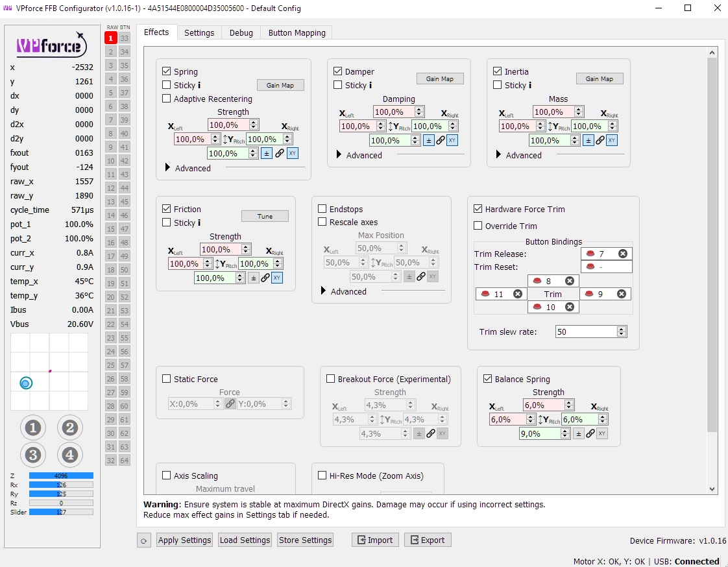Click the Slider axis bar showing 127
This screenshot has height=567, width=728.
[61, 512]
